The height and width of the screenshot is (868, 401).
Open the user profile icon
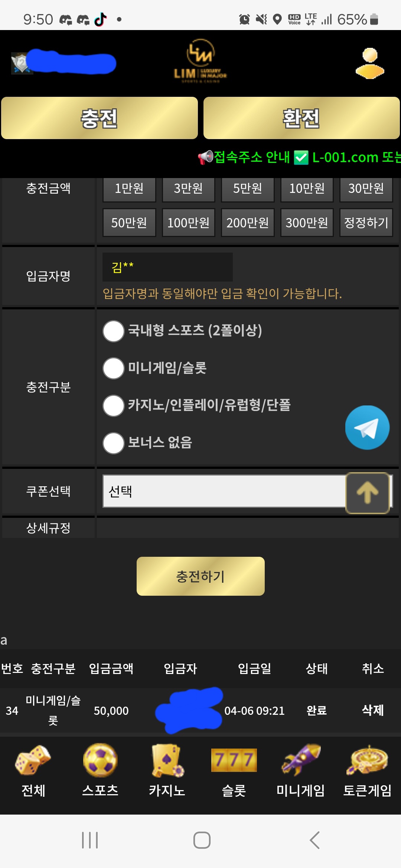369,63
